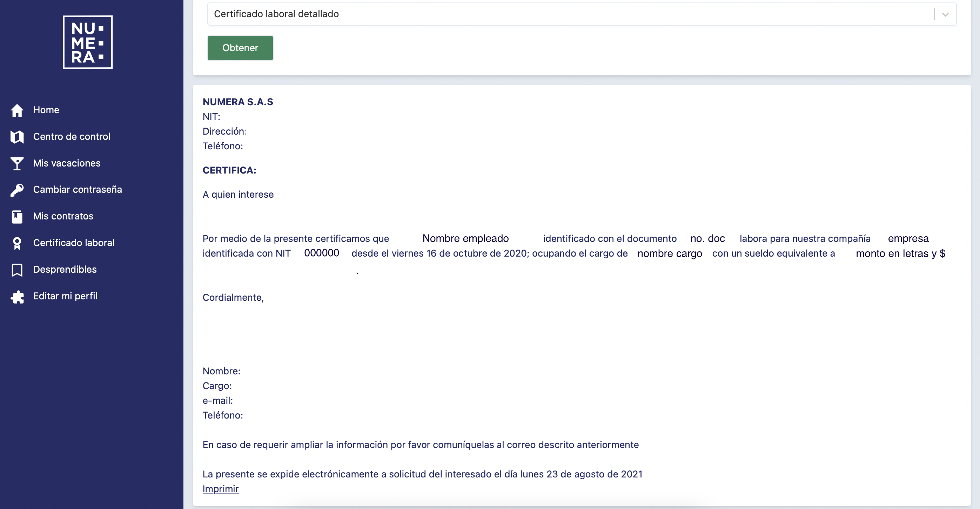Viewport: 980px width, 509px height.
Task: Click the 'monto en letras y $' placeholder
Action: tap(900, 253)
